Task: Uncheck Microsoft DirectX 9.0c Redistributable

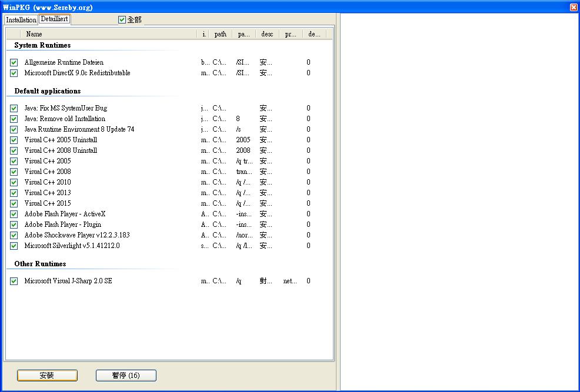Action: (14, 73)
